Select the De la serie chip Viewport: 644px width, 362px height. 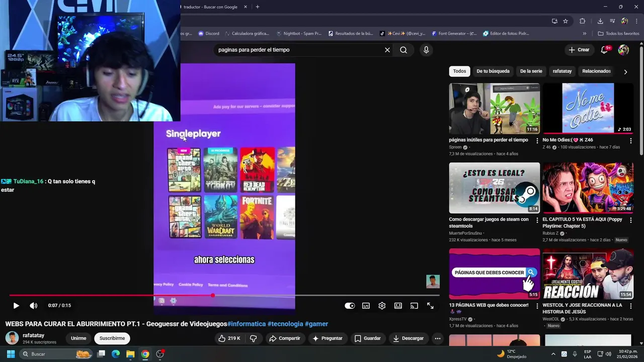[x=531, y=71]
